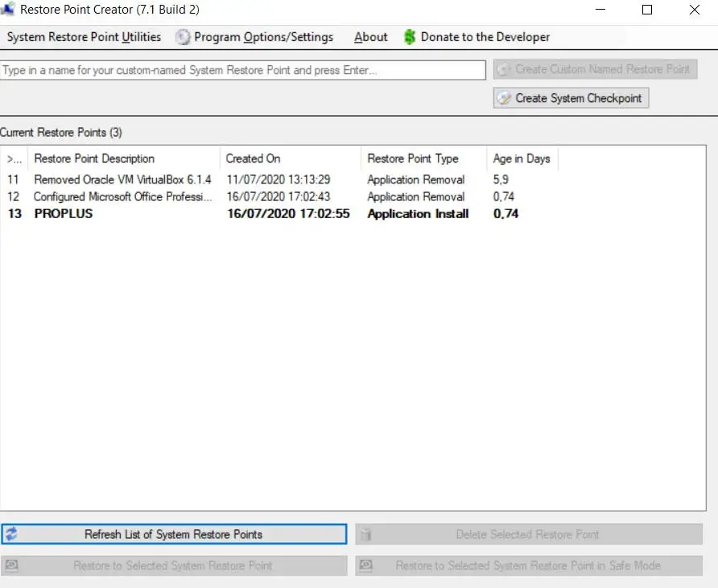Click the trash can delete icon

coord(366,534)
